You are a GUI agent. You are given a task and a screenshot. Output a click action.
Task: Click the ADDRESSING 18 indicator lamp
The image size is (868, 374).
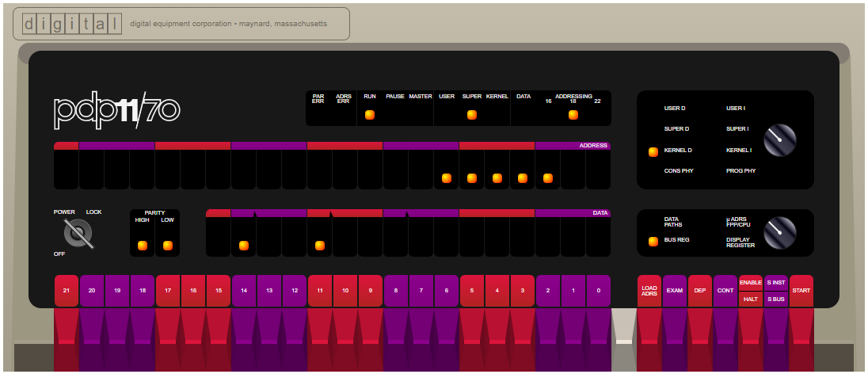[x=573, y=115]
